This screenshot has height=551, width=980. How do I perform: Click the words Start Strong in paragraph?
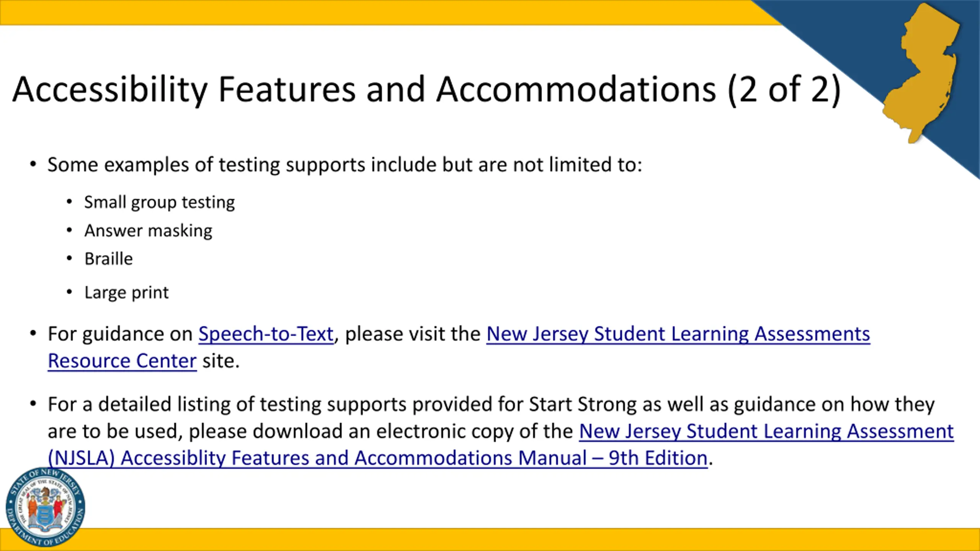coord(582,404)
